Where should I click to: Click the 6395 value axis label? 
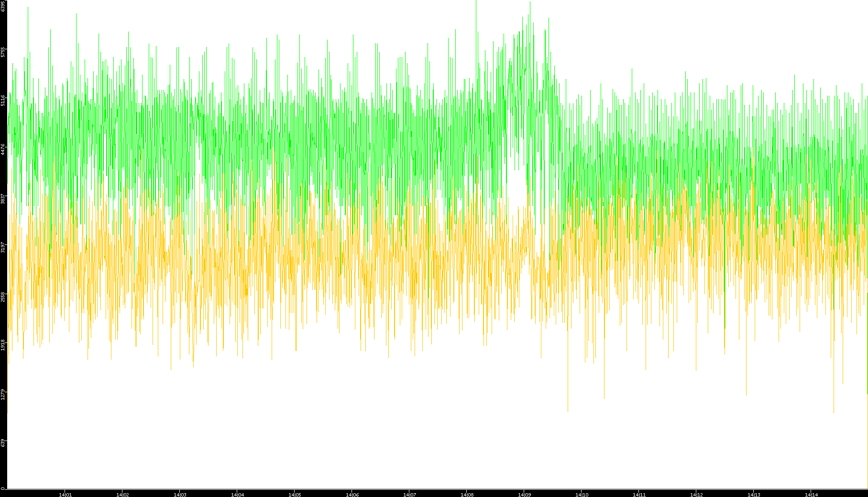tap(3, 6)
